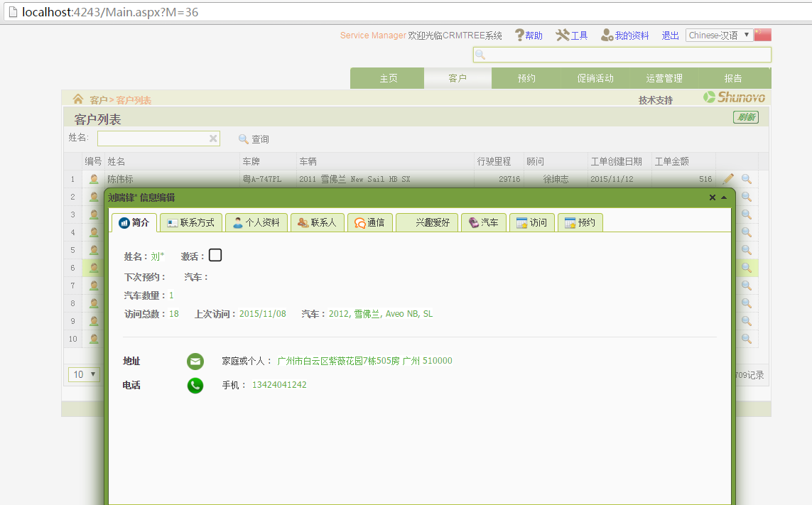Open the 个人资料 tab
Image resolution: width=812 pixels, height=505 pixels.
[256, 223]
